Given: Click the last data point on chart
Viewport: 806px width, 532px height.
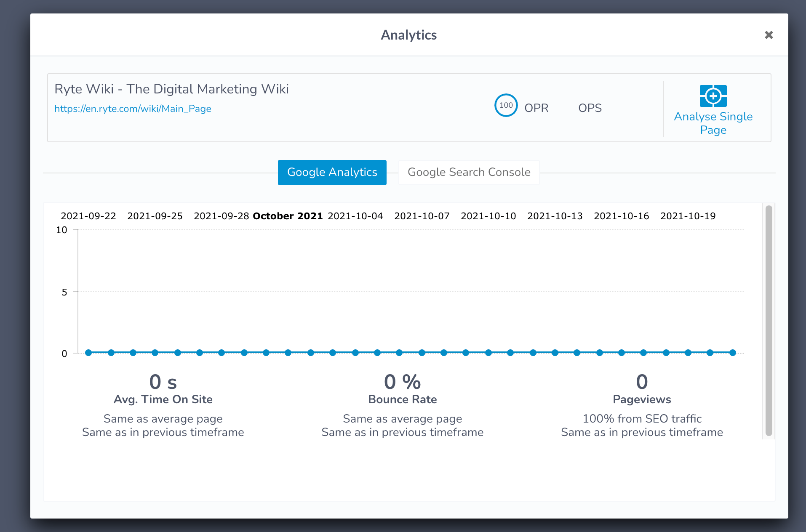Looking at the screenshot, I should [x=733, y=353].
